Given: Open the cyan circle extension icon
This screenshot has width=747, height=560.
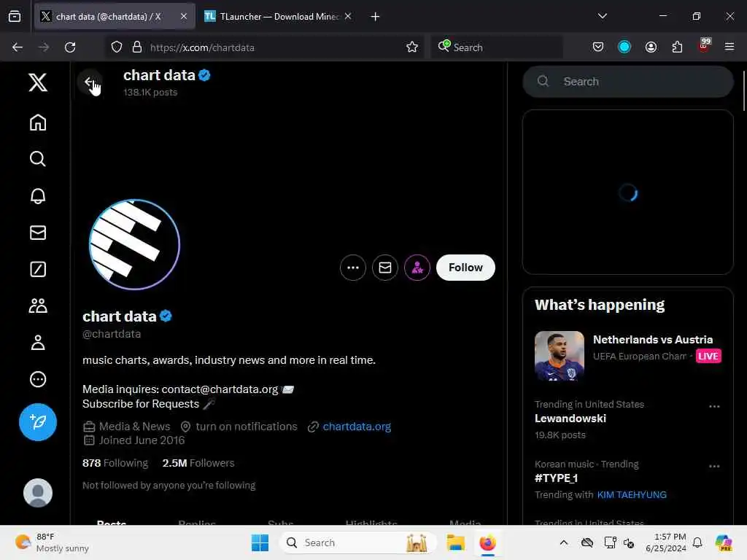Looking at the screenshot, I should [624, 47].
